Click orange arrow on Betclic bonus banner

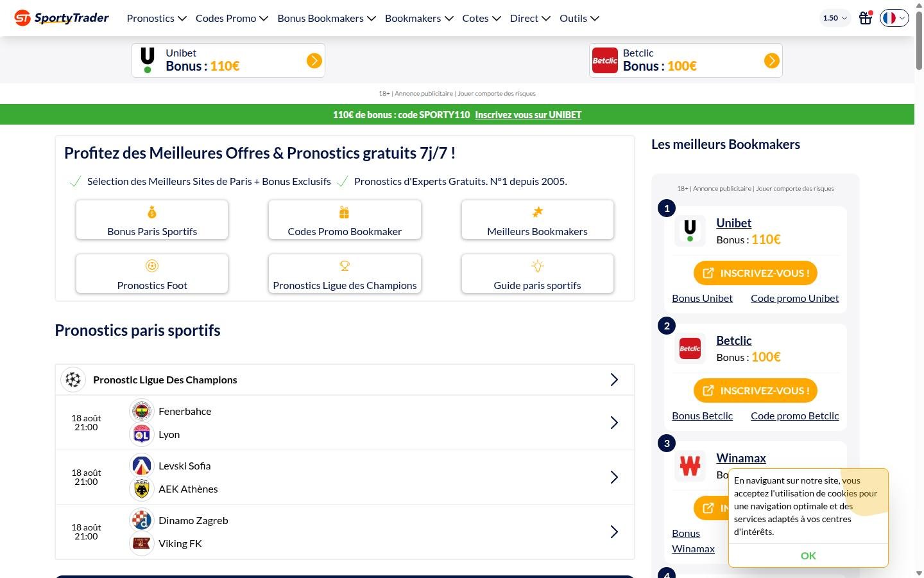771,60
